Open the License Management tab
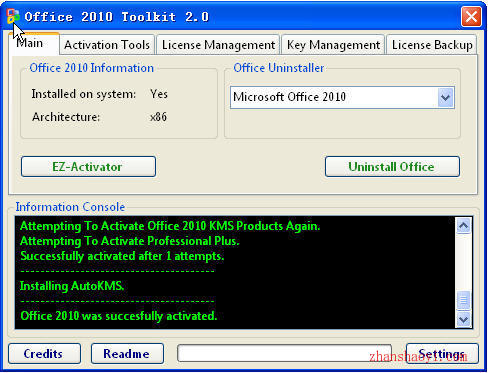Image resolution: width=488 pixels, height=373 pixels. (218, 45)
